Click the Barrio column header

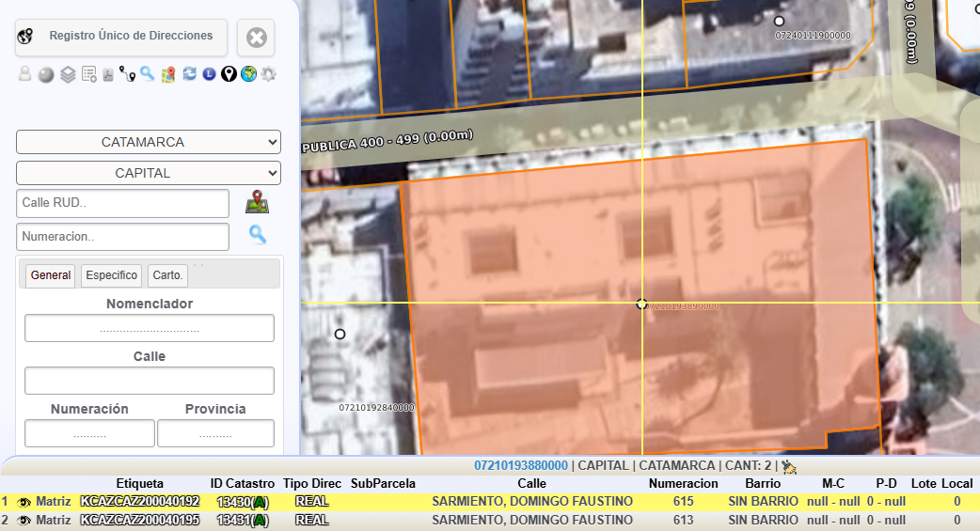763,483
